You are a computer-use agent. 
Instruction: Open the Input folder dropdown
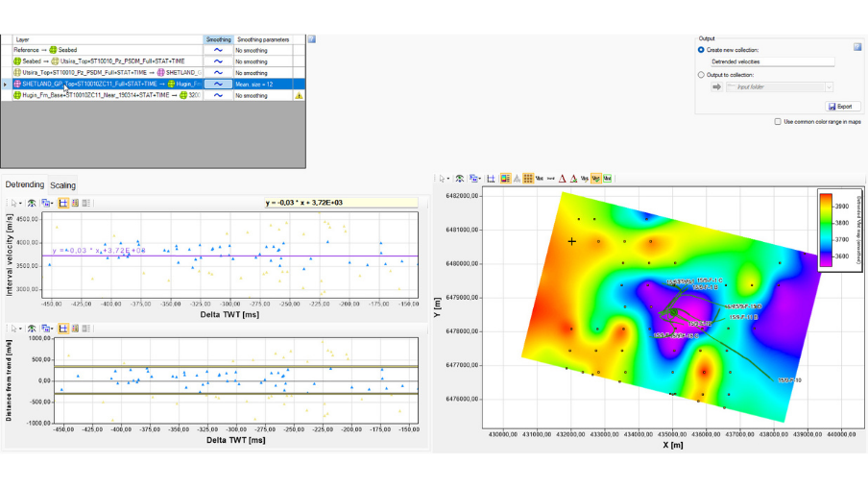pyautogui.click(x=829, y=87)
